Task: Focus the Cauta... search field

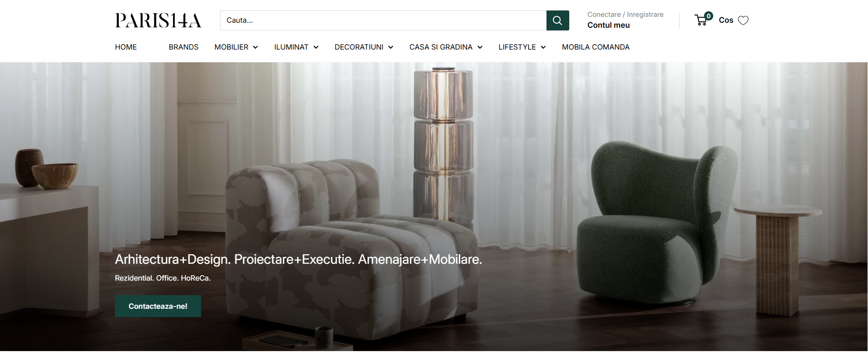Action: [383, 20]
